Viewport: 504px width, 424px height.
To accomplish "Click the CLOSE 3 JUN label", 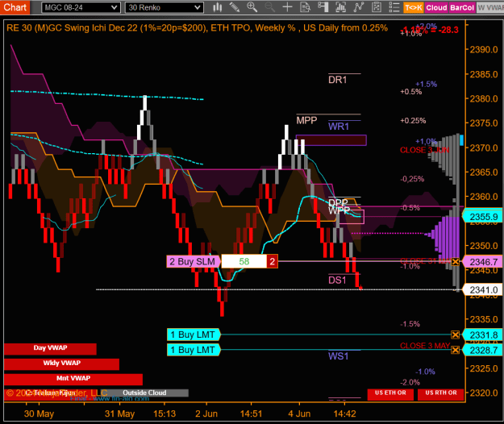I will [424, 150].
